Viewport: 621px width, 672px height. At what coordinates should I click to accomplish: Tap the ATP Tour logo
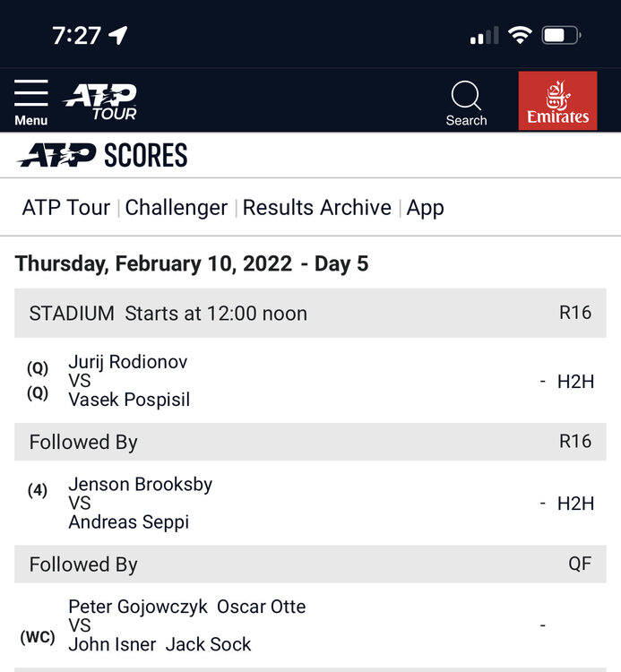tap(100, 101)
